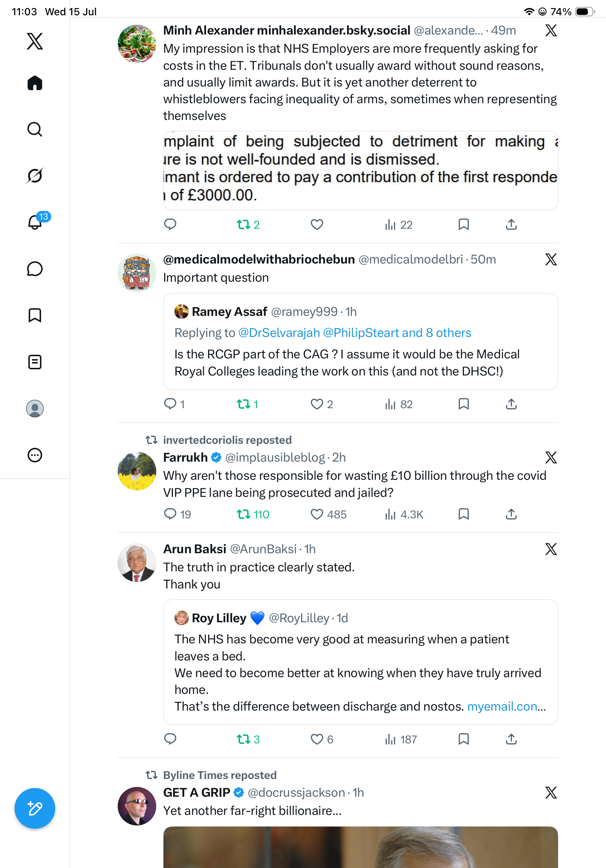
Task: Open the Grok icon in sidebar
Action: pyautogui.click(x=35, y=176)
